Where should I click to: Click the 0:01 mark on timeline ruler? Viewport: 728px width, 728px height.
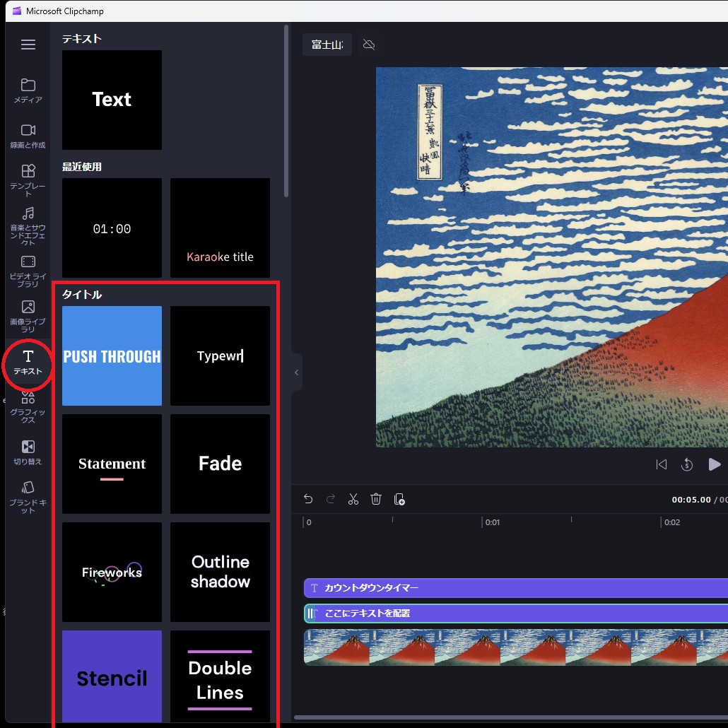pos(492,522)
